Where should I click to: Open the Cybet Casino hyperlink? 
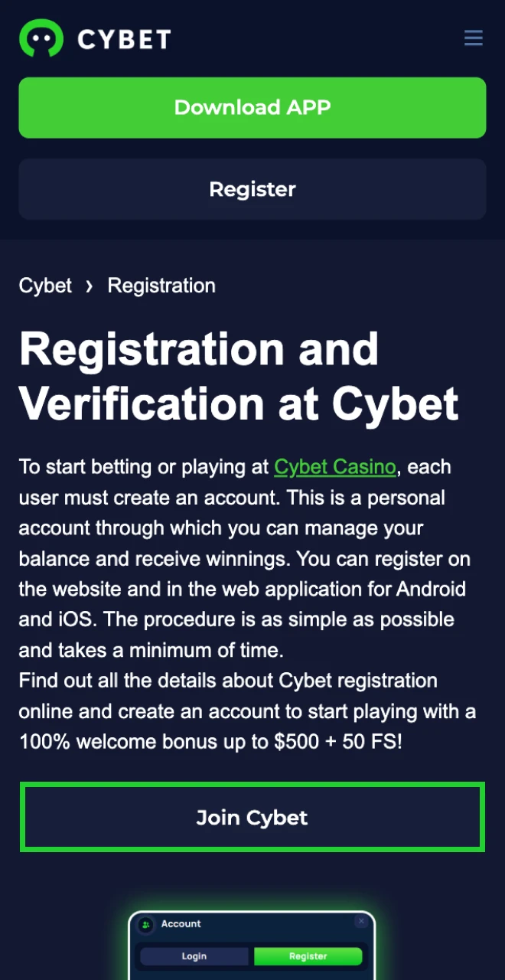point(335,467)
